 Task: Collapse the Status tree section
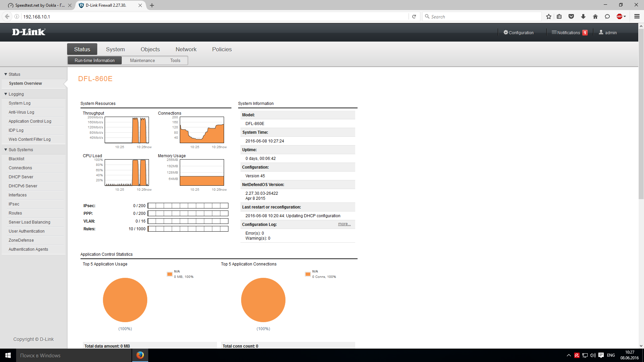pos(6,74)
